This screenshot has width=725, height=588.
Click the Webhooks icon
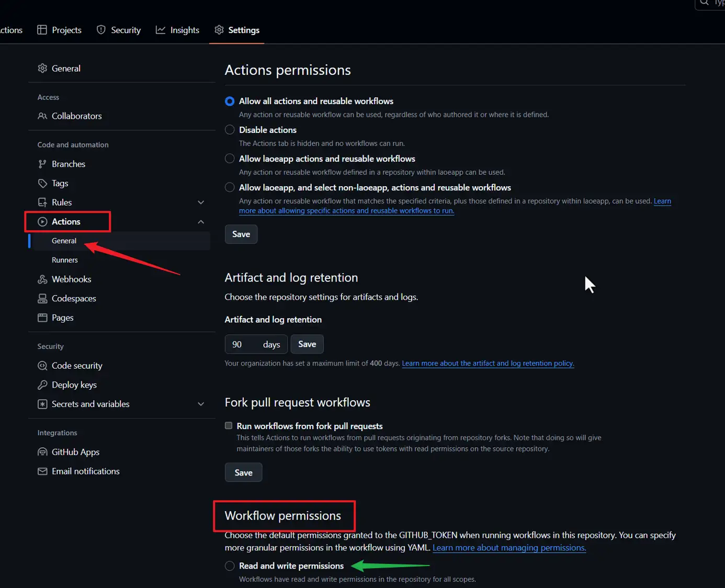(42, 279)
